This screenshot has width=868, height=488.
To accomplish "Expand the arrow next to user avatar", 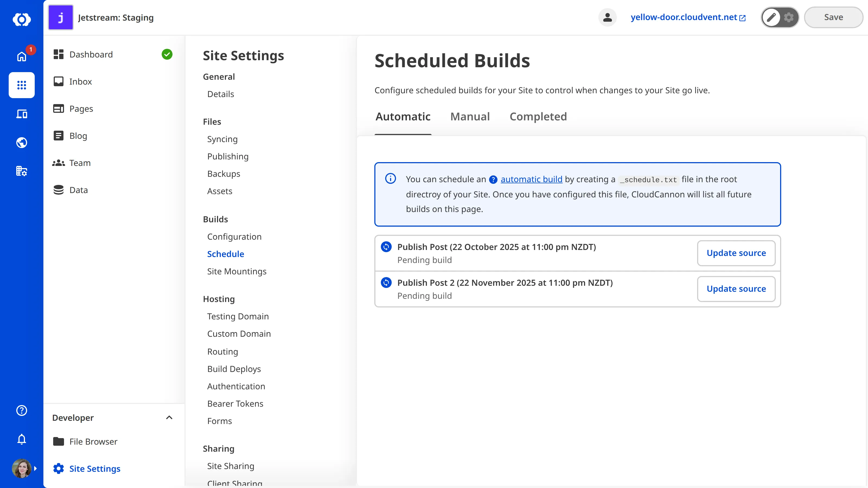I will pos(35,468).
